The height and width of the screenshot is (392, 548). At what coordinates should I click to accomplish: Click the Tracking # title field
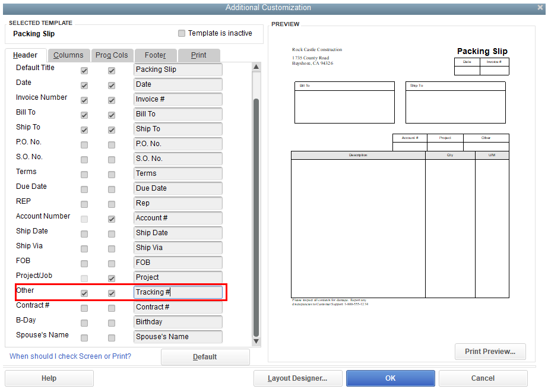tap(178, 292)
